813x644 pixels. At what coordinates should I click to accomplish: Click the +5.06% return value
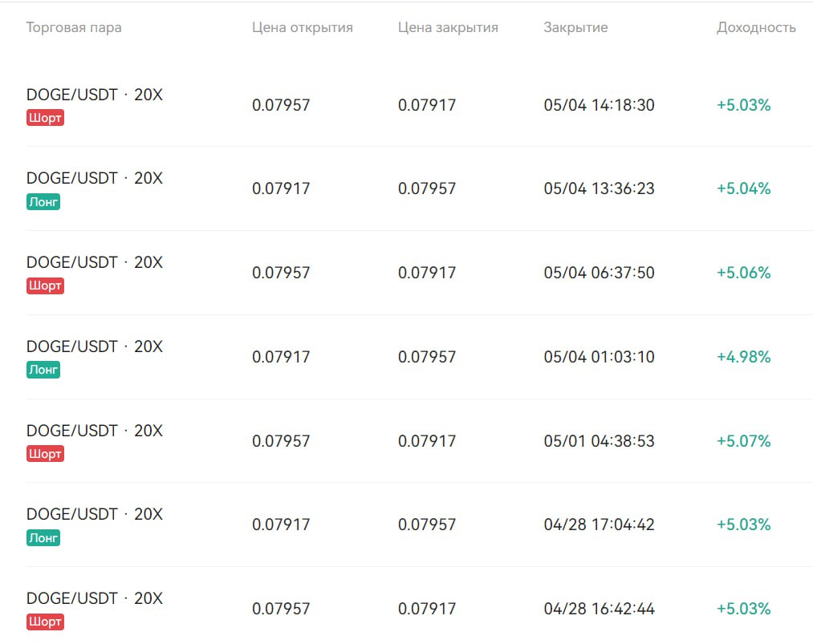click(x=743, y=273)
